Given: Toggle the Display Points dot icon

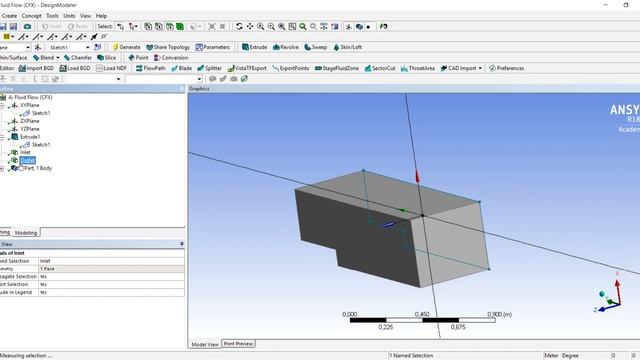Looking at the screenshot, I should click(x=369, y=27).
